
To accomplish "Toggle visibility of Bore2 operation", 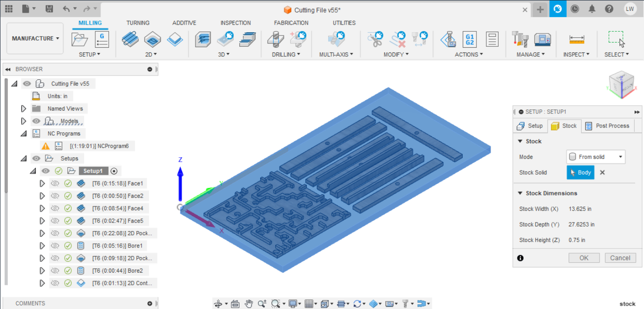I will point(55,271).
